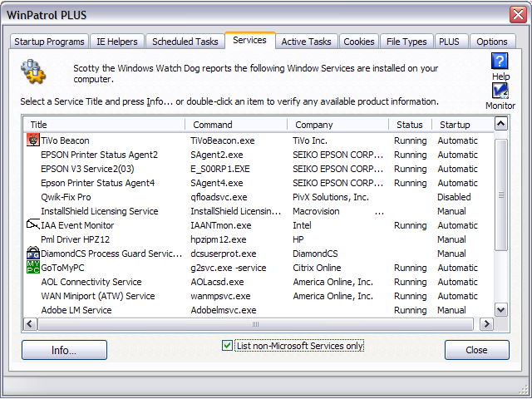Click the GoToMyPC service icon
The height and width of the screenshot is (399, 532).
33,268
